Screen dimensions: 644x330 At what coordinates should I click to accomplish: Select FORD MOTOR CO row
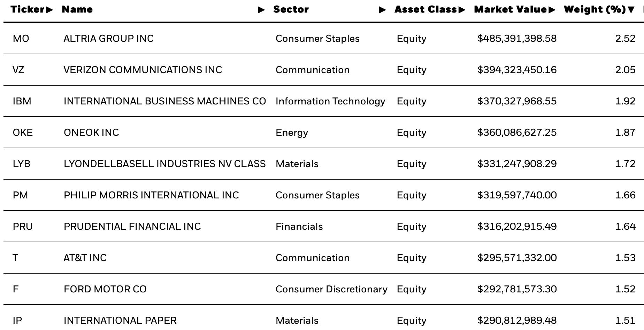point(324,289)
